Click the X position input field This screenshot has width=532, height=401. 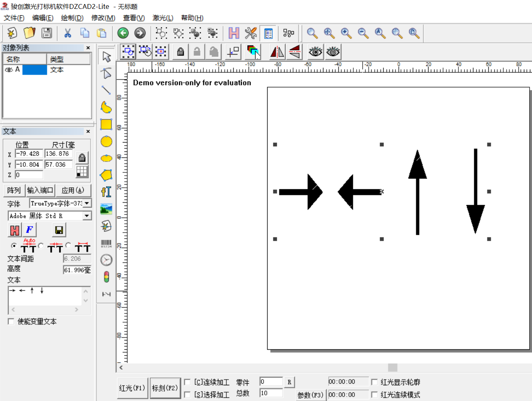29,154
